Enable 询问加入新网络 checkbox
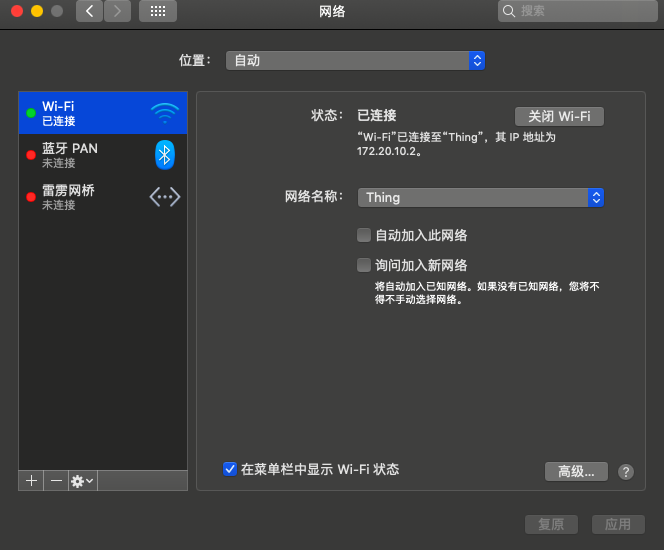 pos(364,265)
